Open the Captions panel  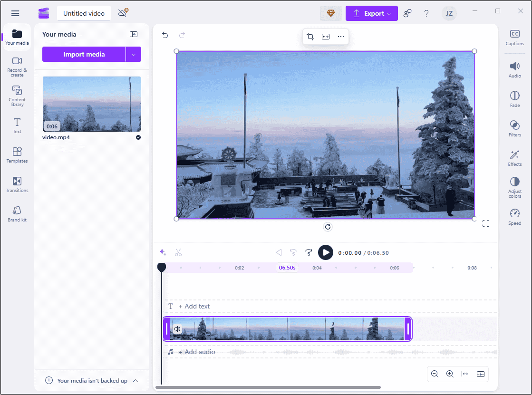coord(514,38)
